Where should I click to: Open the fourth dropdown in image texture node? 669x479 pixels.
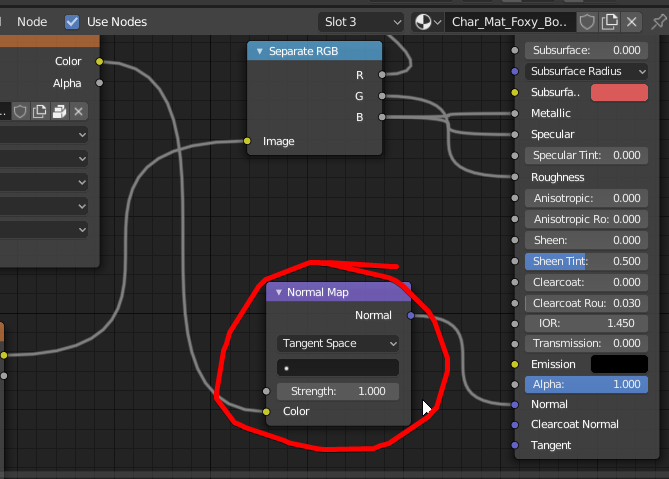click(x=44, y=206)
